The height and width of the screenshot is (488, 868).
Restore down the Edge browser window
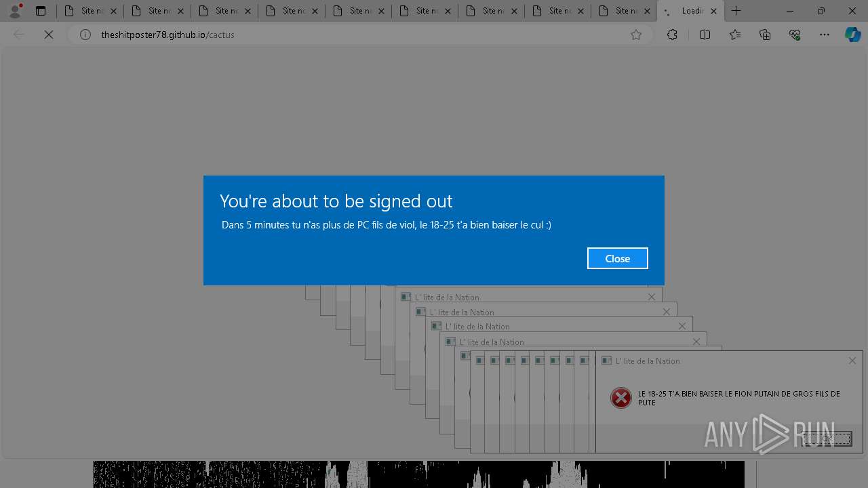(821, 11)
